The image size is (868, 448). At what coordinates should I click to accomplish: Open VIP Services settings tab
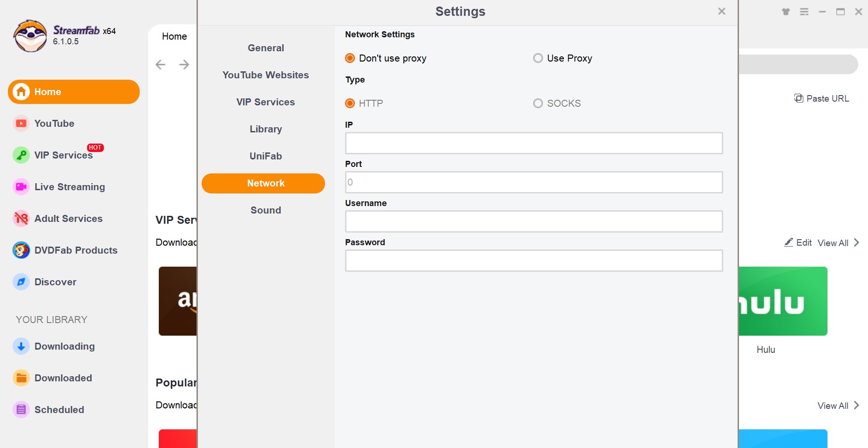coord(265,102)
